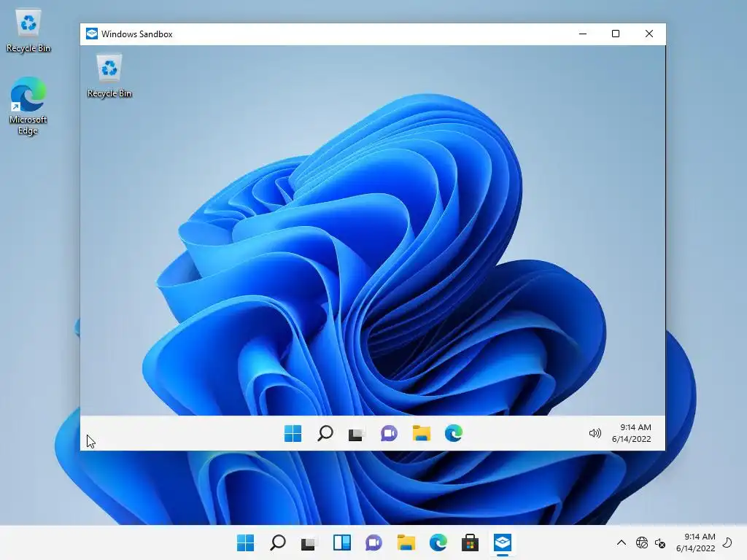Launch Chat in the Sandbox taskbar
Screen dimensions: 747x560
pos(390,433)
